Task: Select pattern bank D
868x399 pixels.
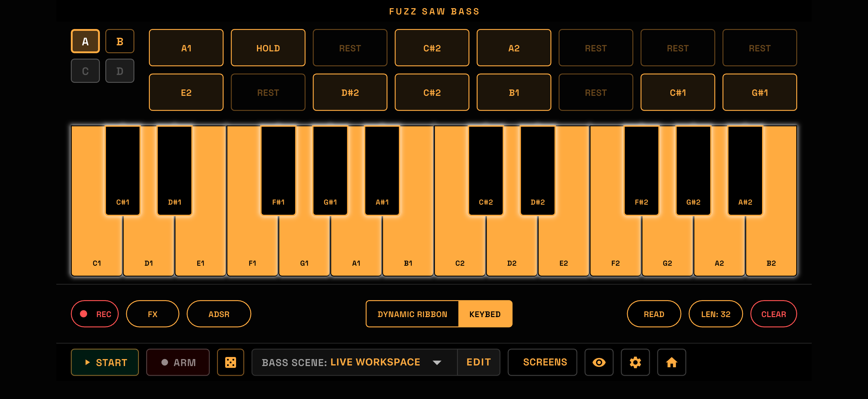Action: (x=120, y=71)
